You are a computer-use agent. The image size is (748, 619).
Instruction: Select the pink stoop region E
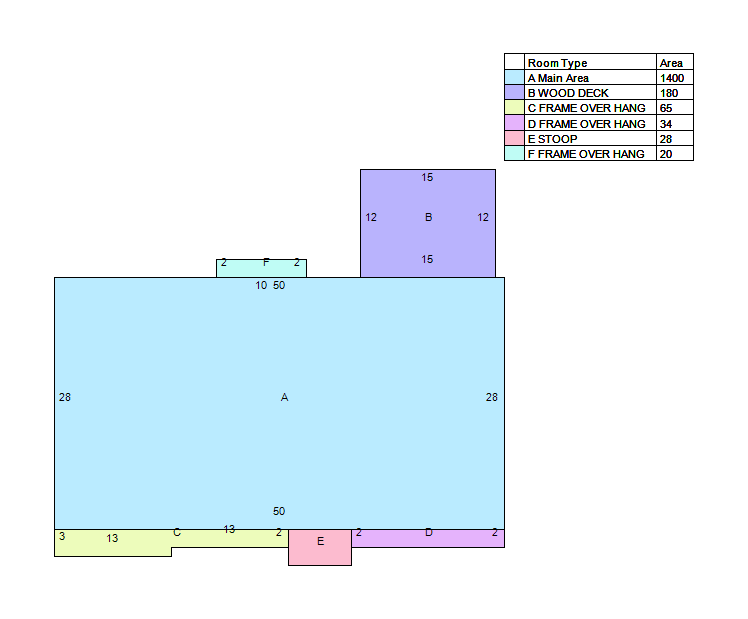point(320,547)
